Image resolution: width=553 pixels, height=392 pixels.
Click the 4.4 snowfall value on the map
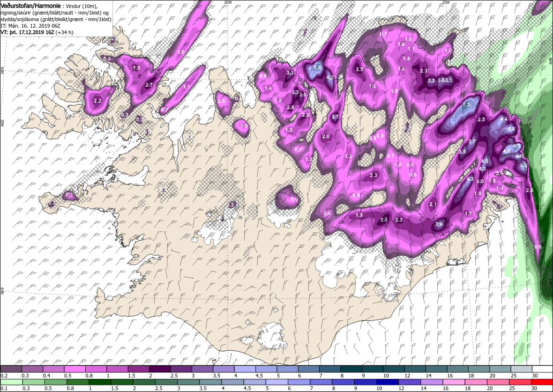pos(504,119)
